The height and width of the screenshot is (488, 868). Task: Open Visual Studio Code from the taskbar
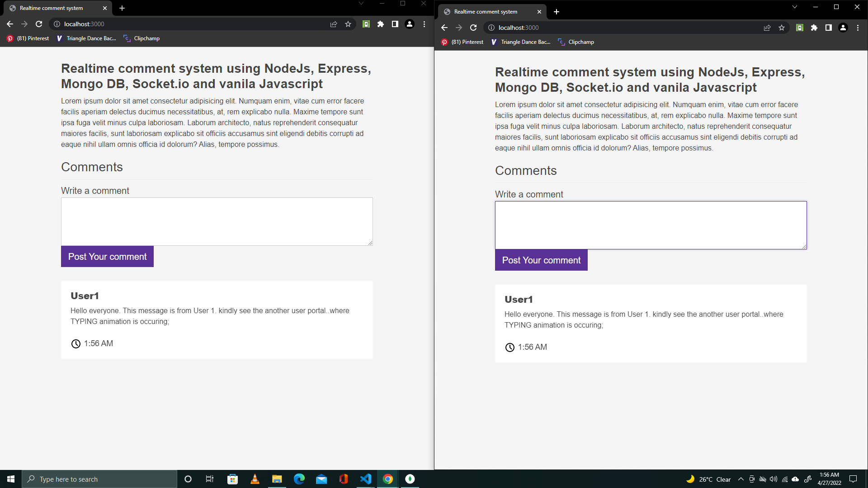[x=365, y=479]
